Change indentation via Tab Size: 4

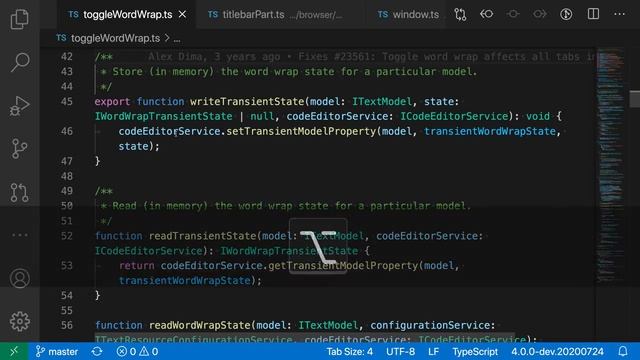pyautogui.click(x=349, y=351)
